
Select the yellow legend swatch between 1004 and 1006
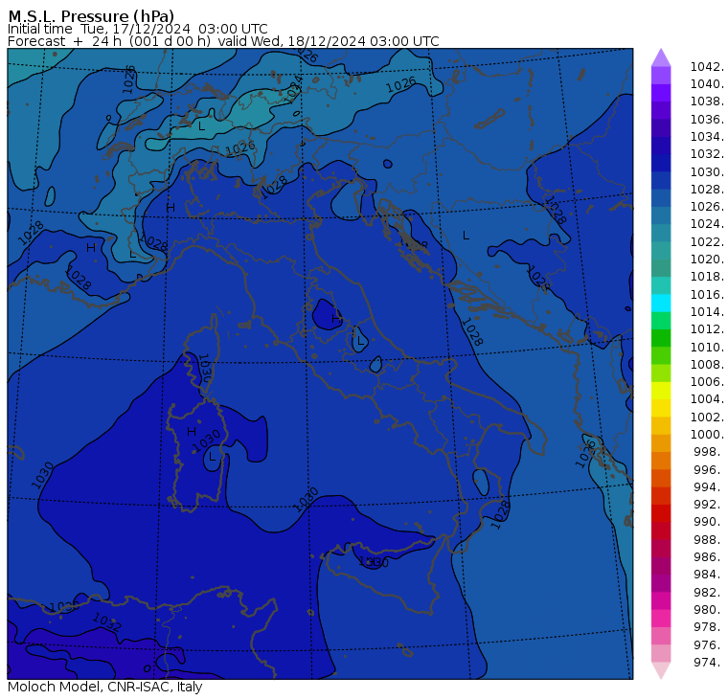(661, 391)
